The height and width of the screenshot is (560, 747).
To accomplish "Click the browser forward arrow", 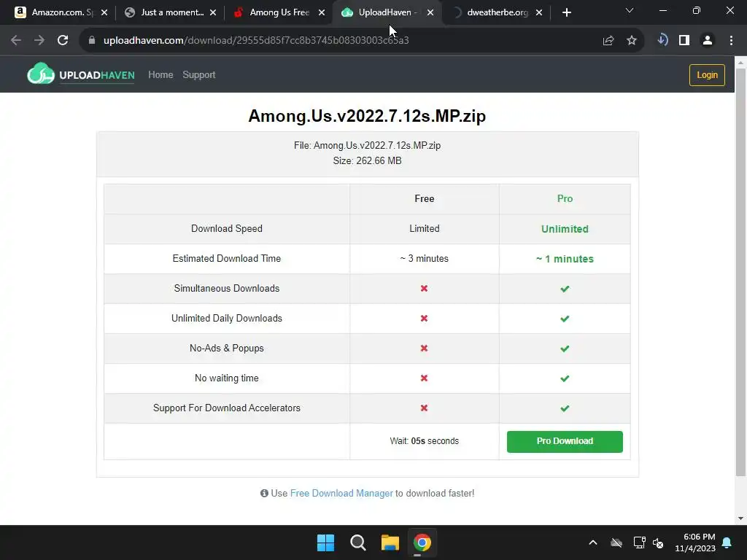I will [x=39, y=41].
